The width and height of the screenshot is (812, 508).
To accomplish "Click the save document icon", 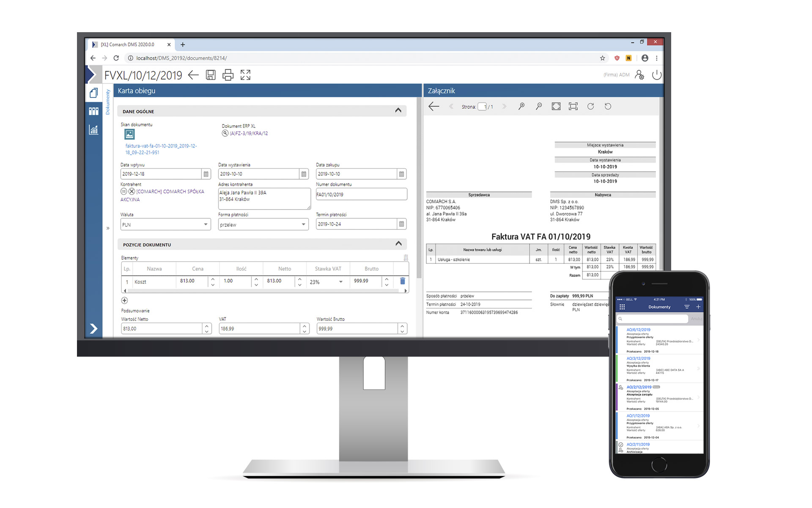I will click(x=211, y=75).
